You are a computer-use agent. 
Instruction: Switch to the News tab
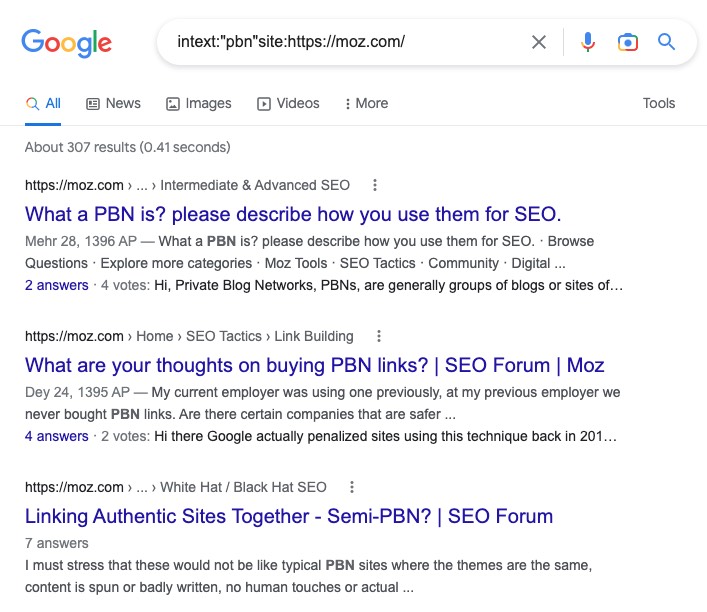114,104
